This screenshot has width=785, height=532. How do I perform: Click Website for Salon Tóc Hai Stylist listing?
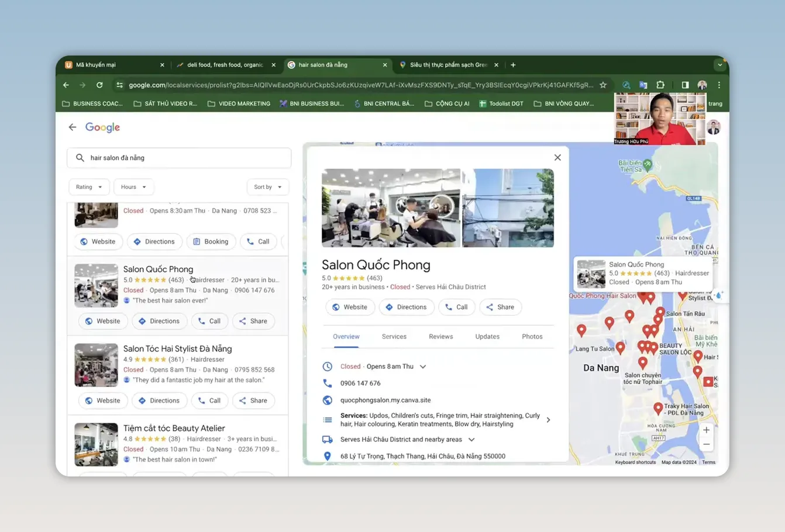click(102, 400)
